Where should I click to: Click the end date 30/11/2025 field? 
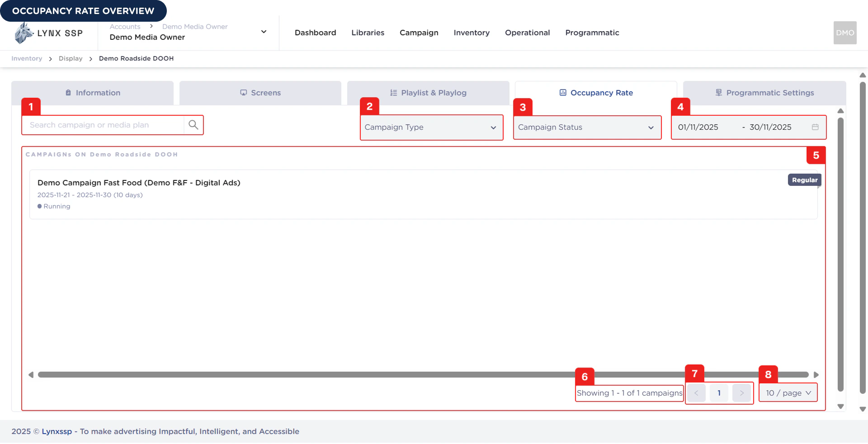tap(770, 127)
